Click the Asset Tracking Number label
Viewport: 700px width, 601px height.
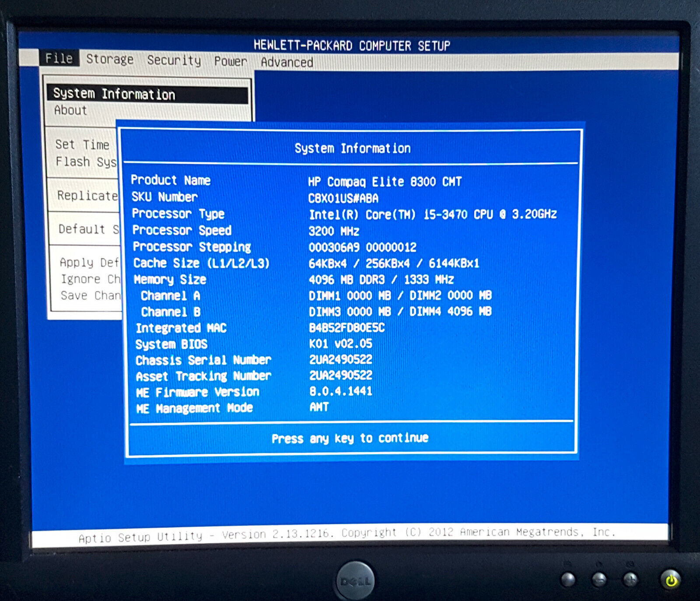point(203,376)
